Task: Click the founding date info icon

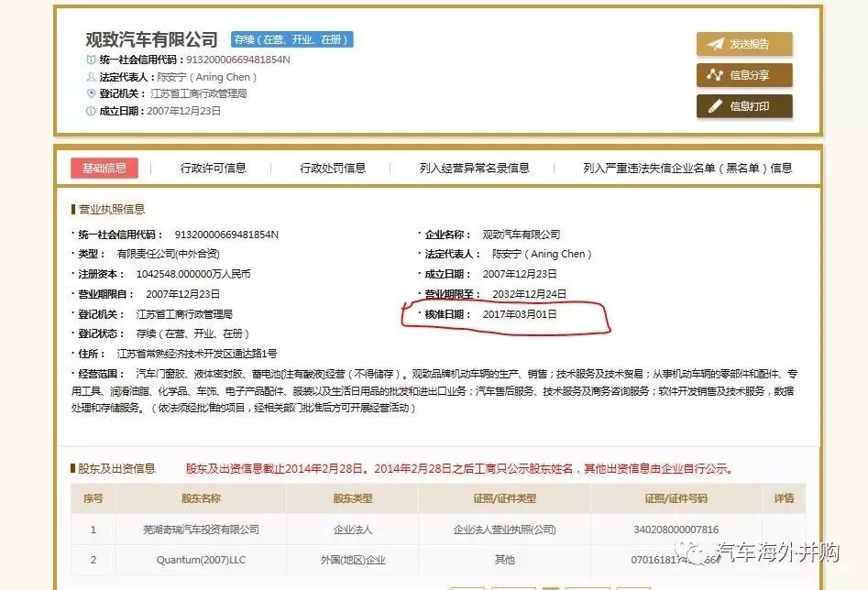Action: pos(91,111)
